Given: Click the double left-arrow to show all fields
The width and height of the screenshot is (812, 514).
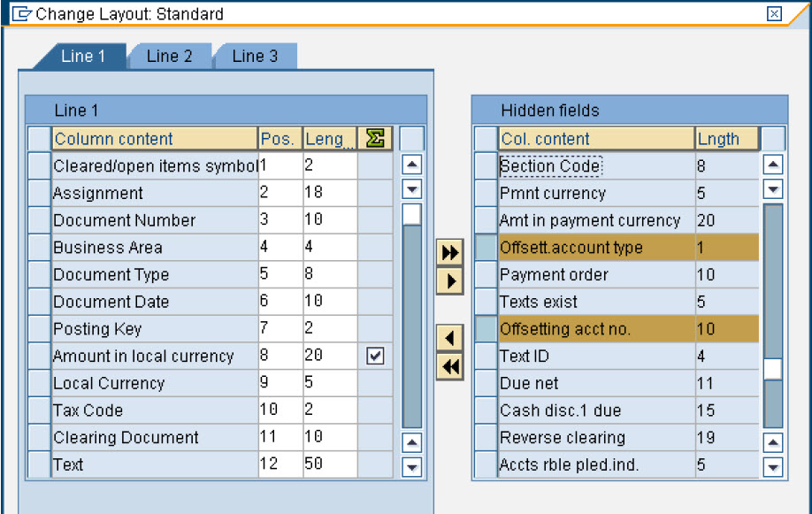Looking at the screenshot, I should (x=449, y=364).
